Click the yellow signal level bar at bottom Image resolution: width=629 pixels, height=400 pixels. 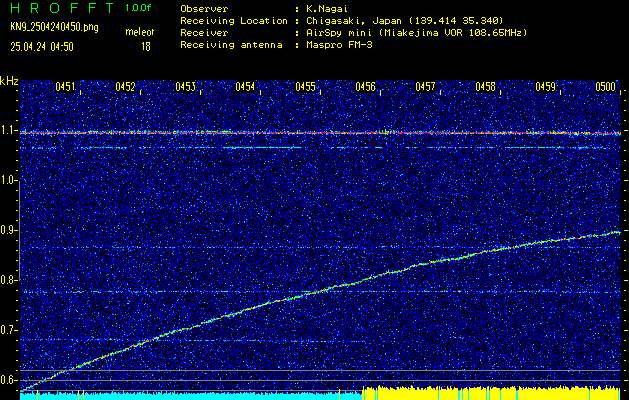[491, 393]
